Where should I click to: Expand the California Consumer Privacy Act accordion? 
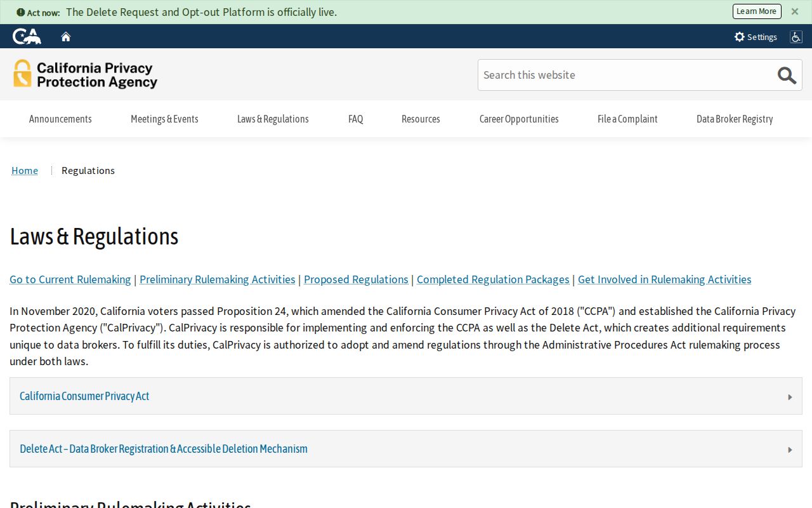406,396
